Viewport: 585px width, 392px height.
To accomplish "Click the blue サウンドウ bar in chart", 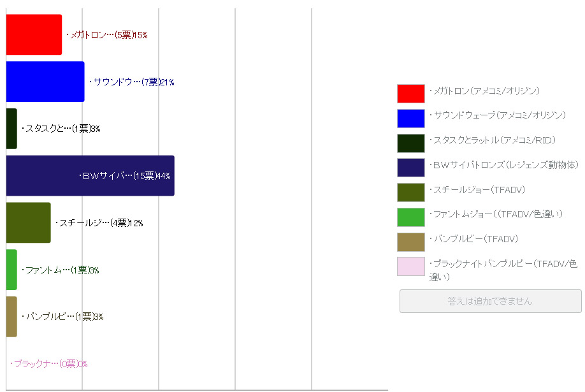I will [x=45, y=82].
